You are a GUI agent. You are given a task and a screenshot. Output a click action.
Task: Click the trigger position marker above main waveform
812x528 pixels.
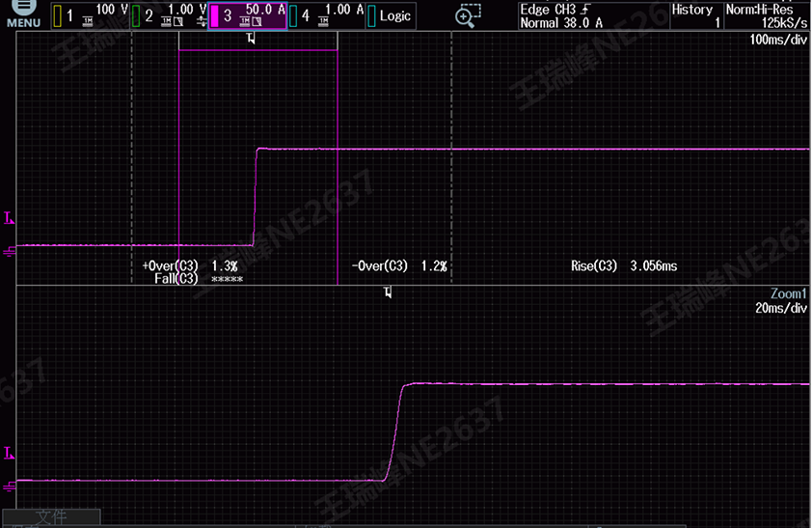(x=252, y=39)
